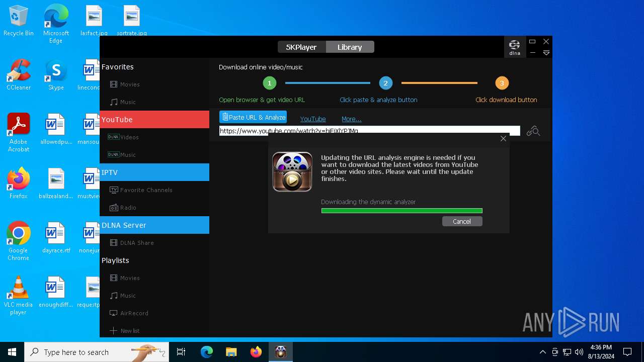Open VLC media player desktop shortcut
The image size is (644, 362).
(x=19, y=296)
